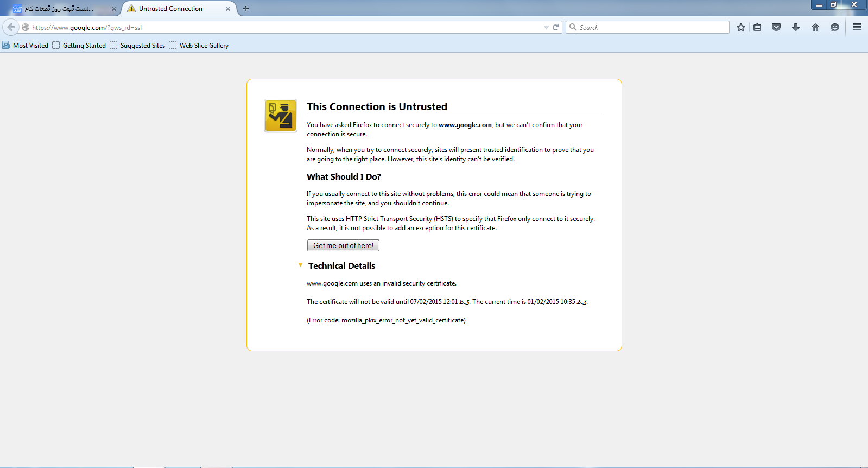Click the certificate validity date sentence
Screen dimensions: 868x468
[x=447, y=302]
